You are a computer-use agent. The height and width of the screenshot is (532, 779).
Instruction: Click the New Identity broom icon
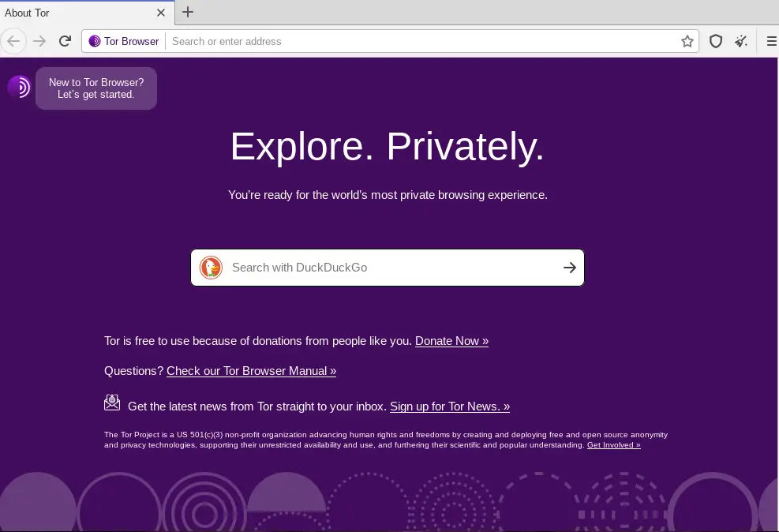741,41
